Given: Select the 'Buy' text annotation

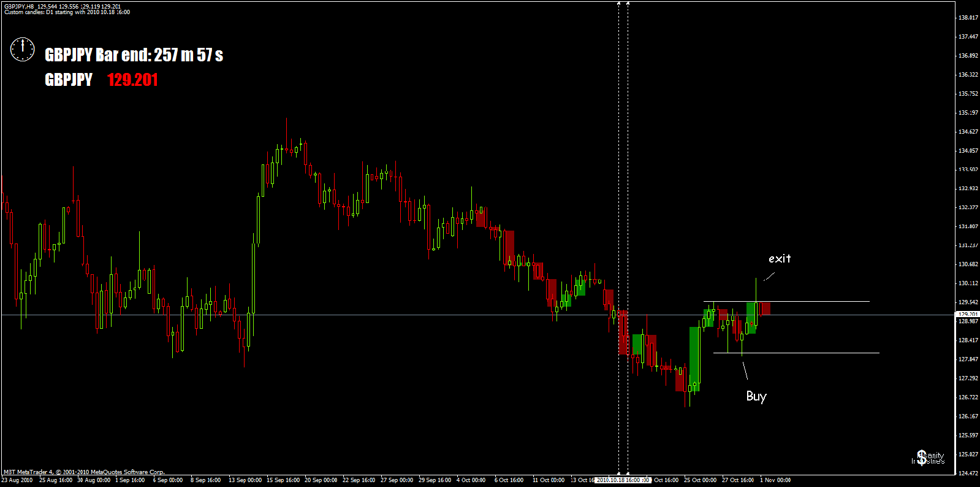Looking at the screenshot, I should pyautogui.click(x=756, y=396).
